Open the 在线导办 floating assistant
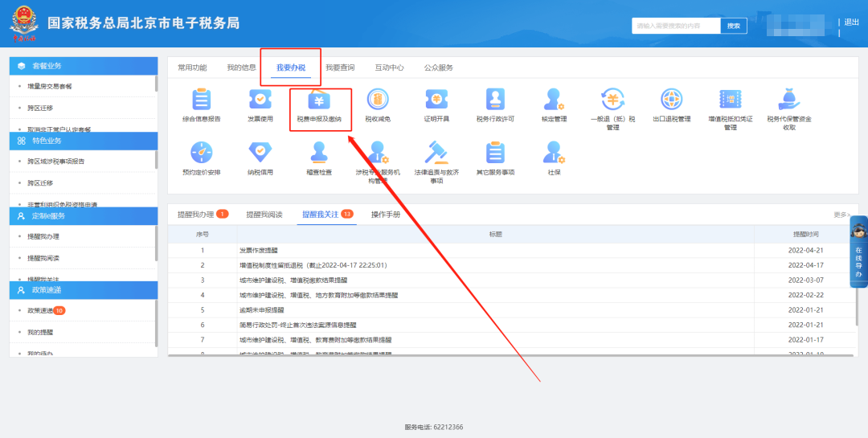 (858, 255)
